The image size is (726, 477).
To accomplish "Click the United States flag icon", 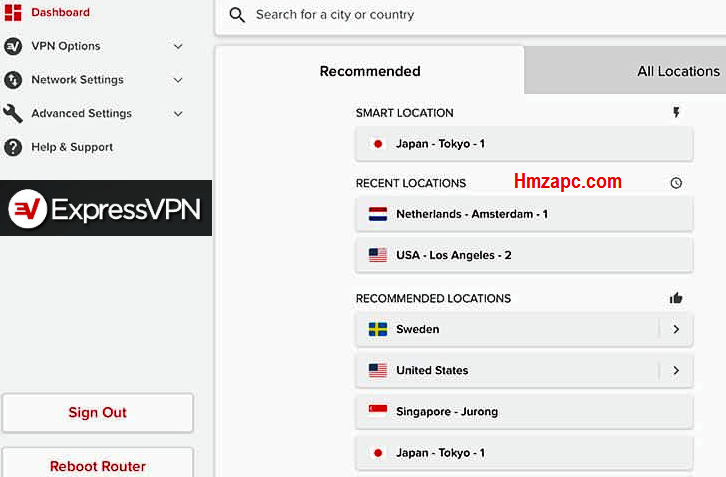I will coord(378,370).
